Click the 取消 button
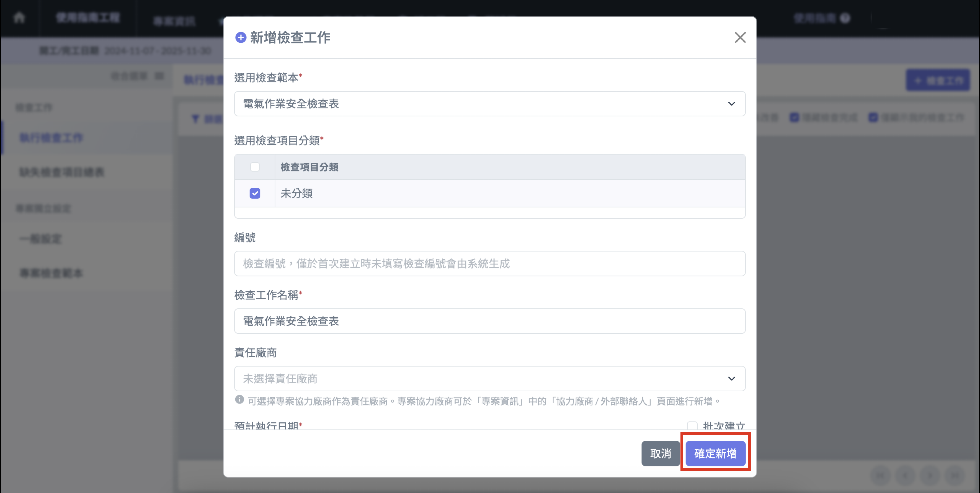 point(661,453)
